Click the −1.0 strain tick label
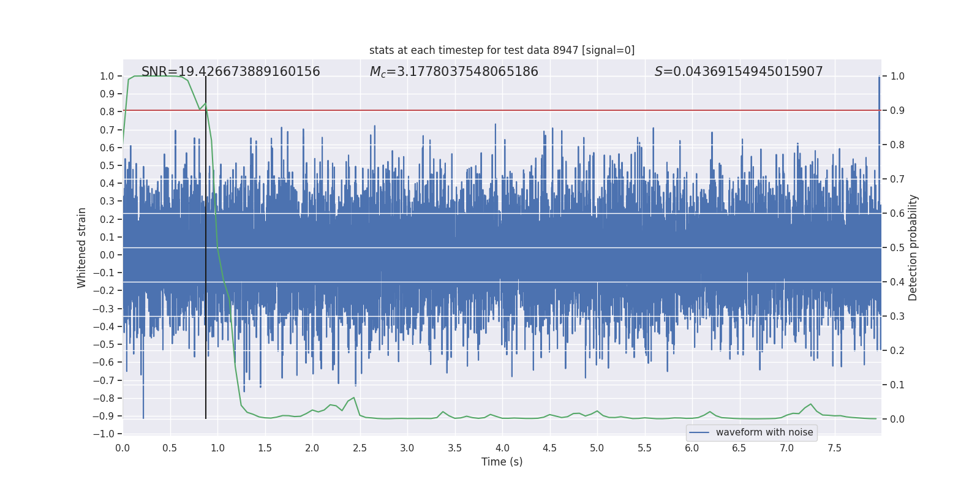 click(104, 434)
